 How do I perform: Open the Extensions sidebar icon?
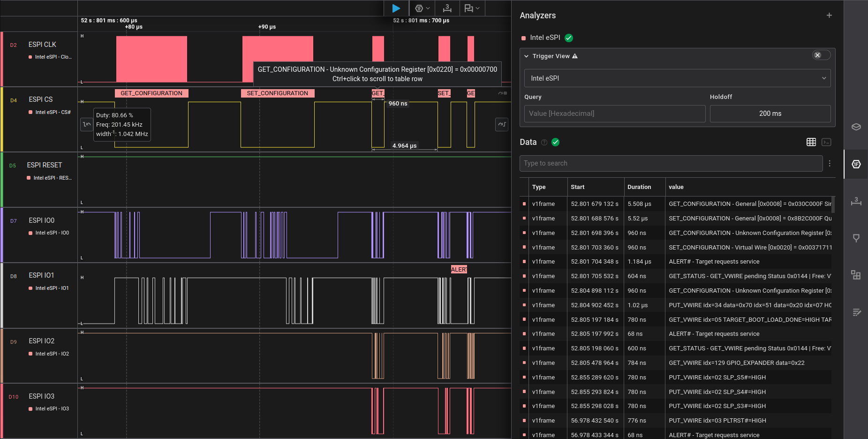[x=856, y=275]
